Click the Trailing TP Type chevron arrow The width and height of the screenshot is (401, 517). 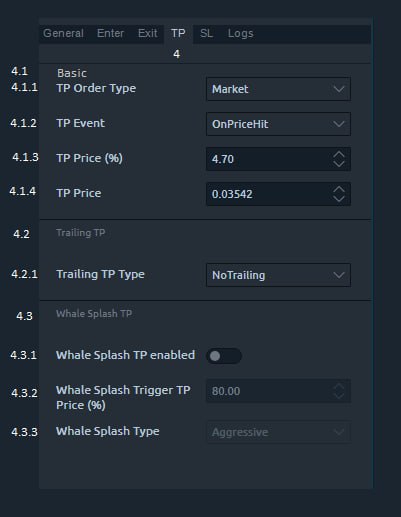(x=339, y=275)
